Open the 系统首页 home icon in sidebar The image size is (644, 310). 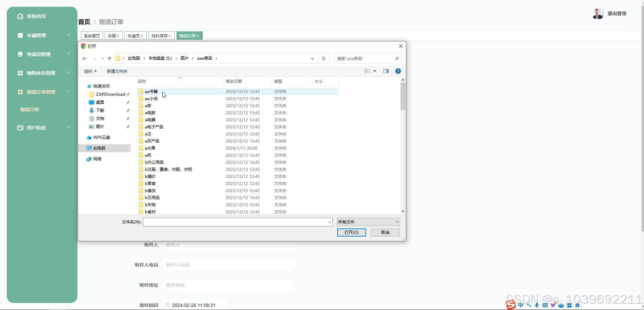[x=20, y=16]
